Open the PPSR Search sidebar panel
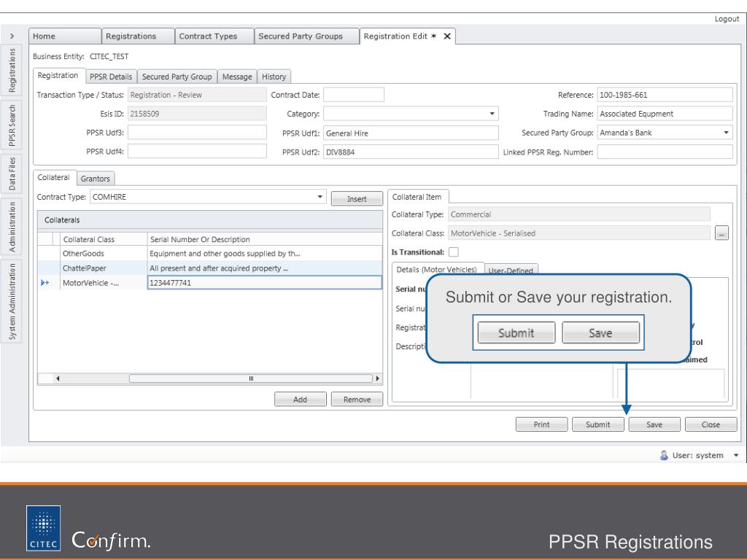 pos(12,125)
